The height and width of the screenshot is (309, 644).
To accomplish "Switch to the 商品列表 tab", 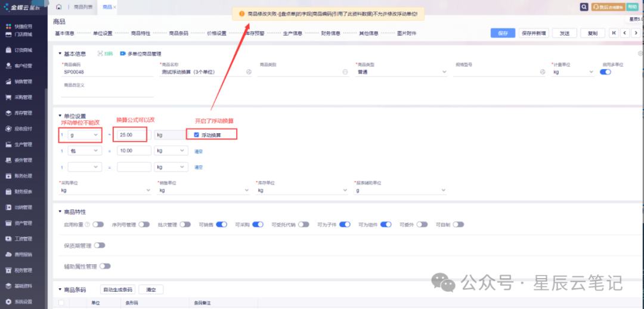I will (x=83, y=7).
